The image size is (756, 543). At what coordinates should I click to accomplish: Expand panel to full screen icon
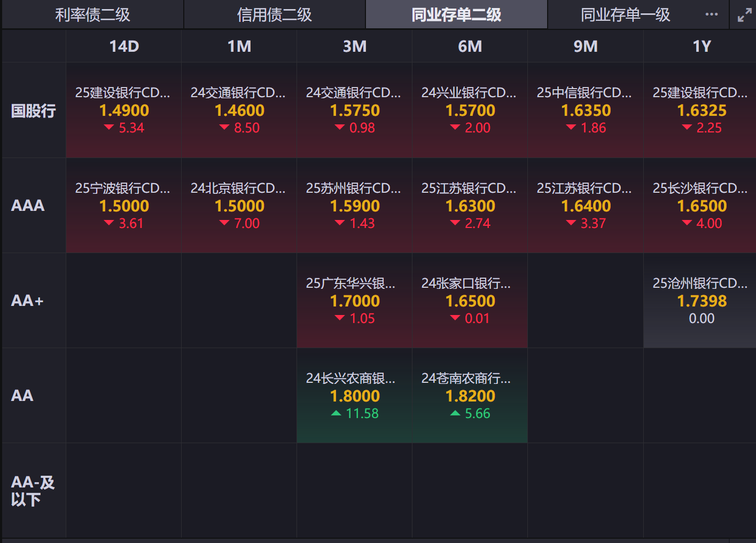[744, 15]
